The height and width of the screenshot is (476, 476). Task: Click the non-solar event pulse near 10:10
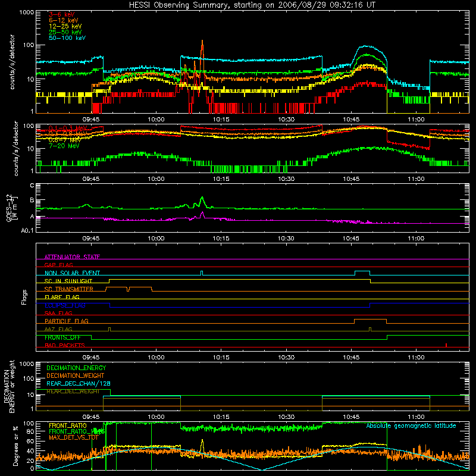202,273
